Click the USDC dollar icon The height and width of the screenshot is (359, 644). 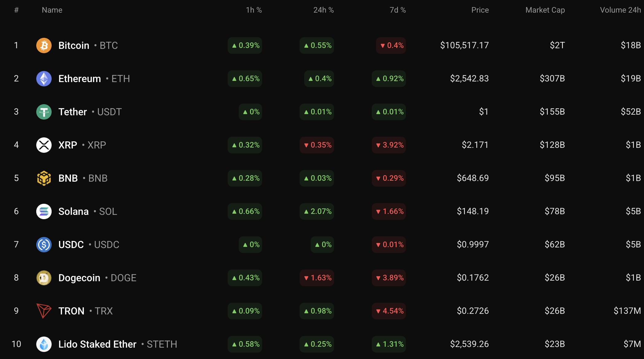click(x=44, y=245)
